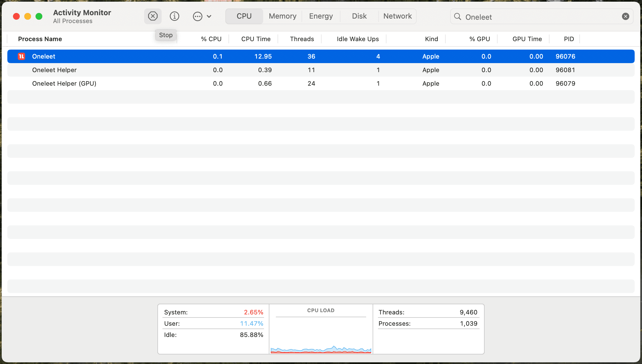This screenshot has height=364, width=642.
Task: View Disk activity tab
Action: (359, 16)
